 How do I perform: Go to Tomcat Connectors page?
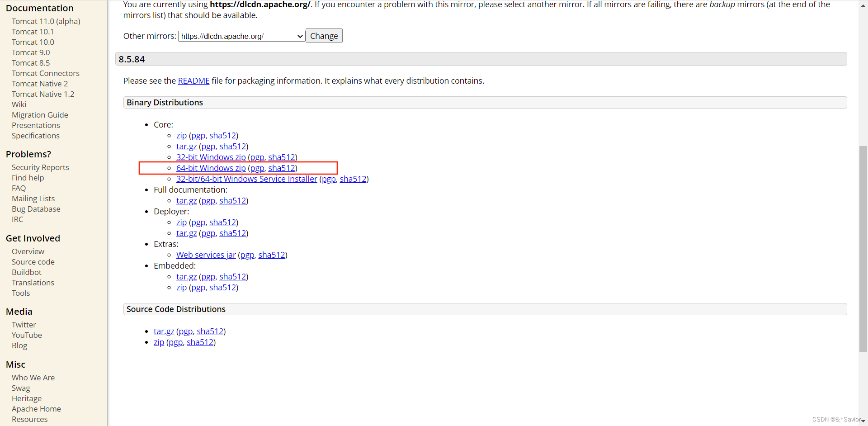pos(46,73)
